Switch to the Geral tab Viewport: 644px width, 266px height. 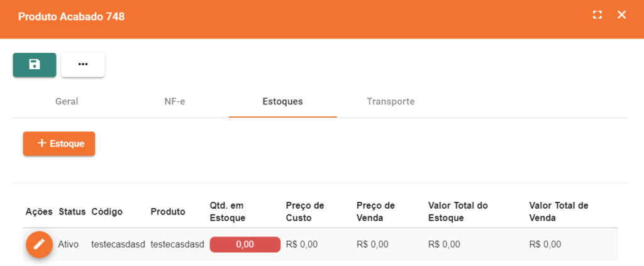67,101
